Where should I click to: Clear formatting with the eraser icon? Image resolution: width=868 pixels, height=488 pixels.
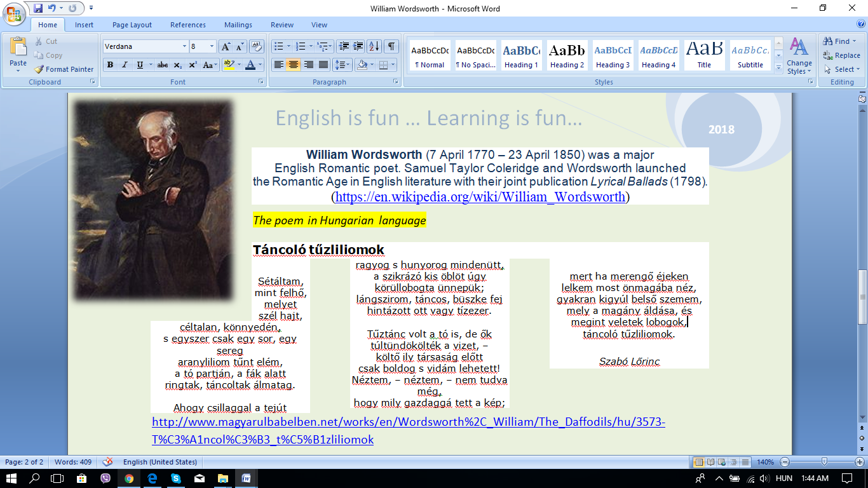coord(257,46)
